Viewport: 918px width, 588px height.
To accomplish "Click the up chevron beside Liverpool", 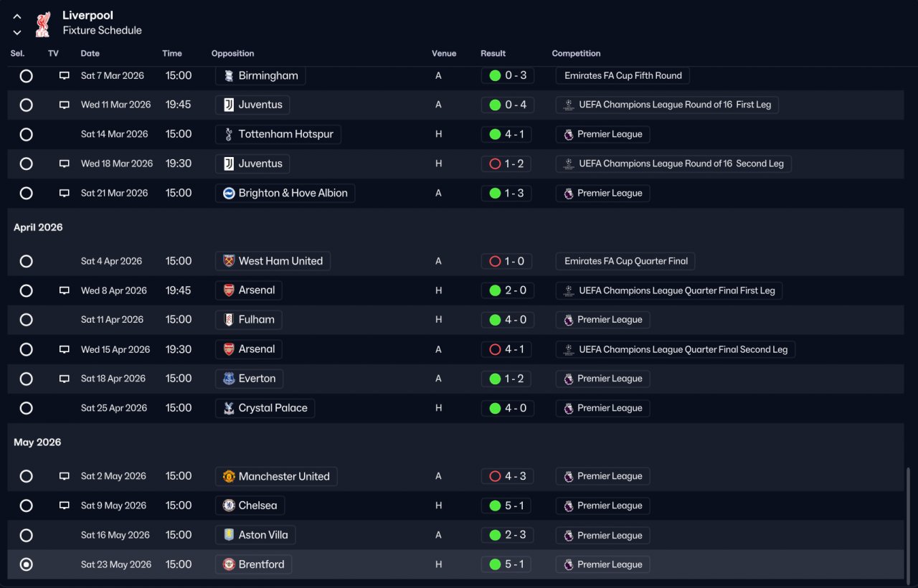I will [x=17, y=16].
